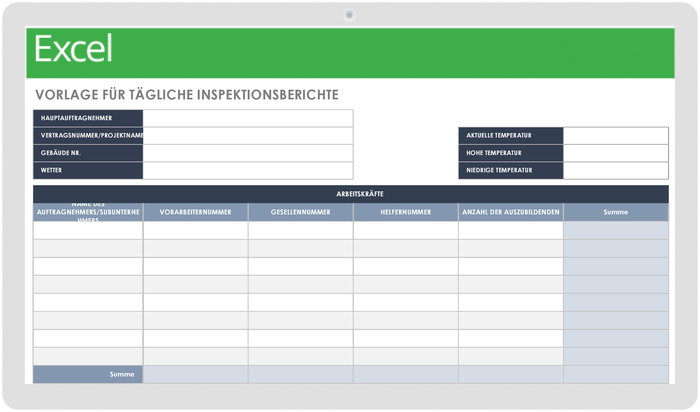Viewport: 700px width, 412px height.
Task: Click the Auftragnehmers/Subunternehmers name column header
Action: [x=88, y=212]
